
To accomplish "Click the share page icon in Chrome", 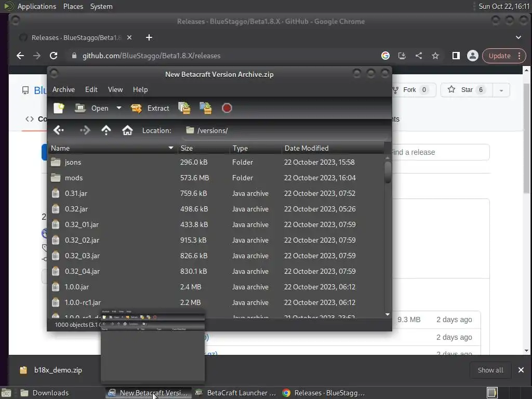I will coord(419,56).
